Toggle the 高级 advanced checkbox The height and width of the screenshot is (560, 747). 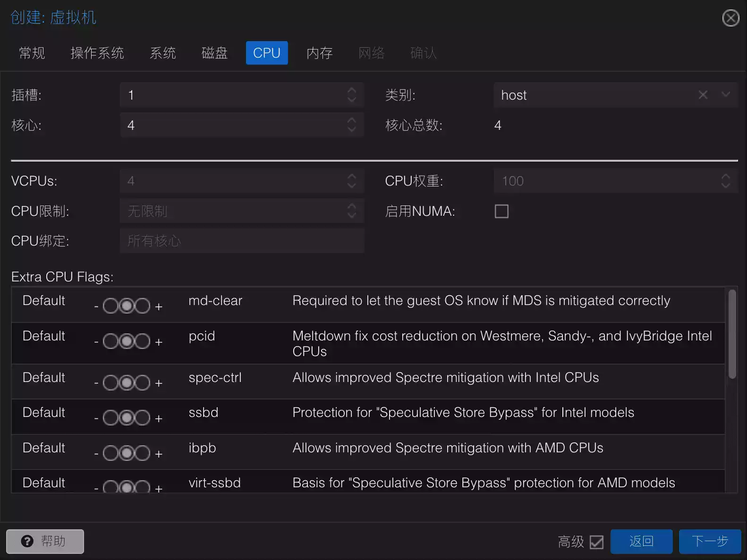[x=596, y=542]
